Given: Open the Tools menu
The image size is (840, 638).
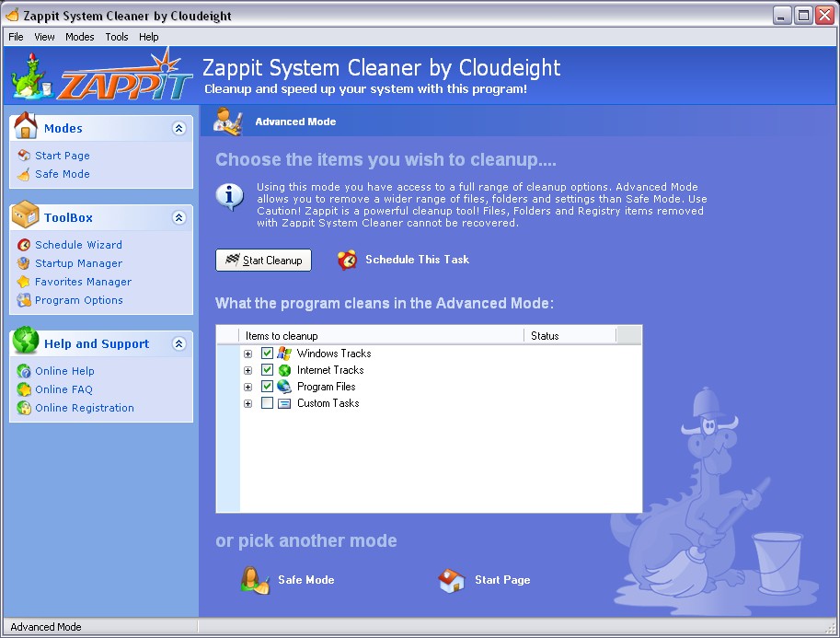Looking at the screenshot, I should point(116,37).
